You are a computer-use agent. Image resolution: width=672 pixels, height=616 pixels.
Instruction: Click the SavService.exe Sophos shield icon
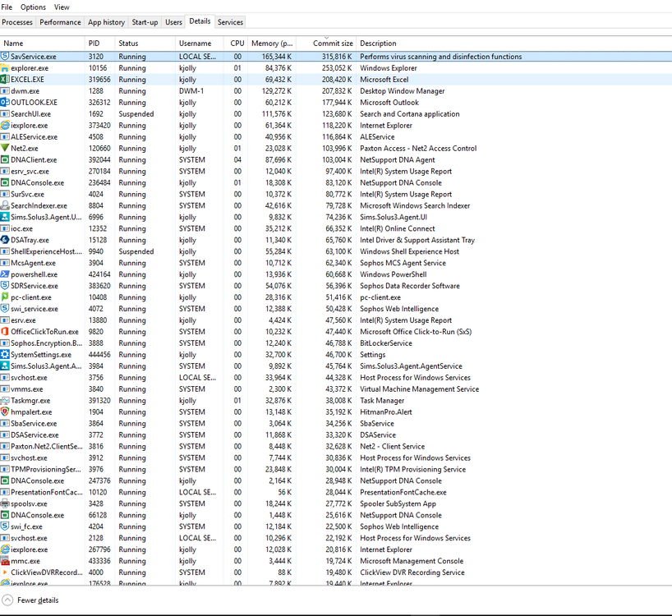5,57
